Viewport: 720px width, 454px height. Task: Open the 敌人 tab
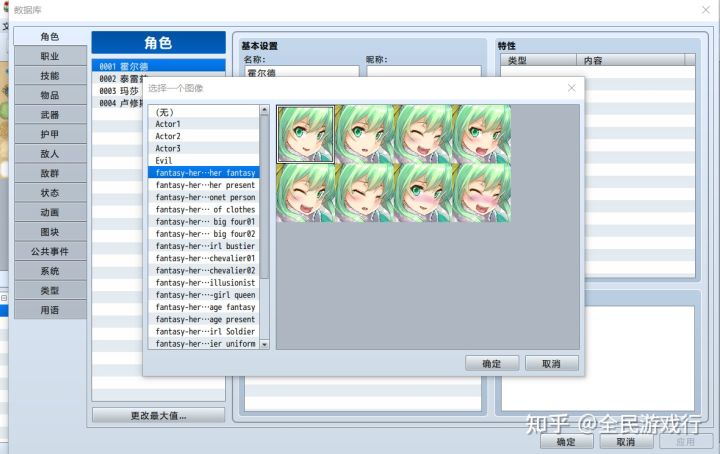(50, 154)
